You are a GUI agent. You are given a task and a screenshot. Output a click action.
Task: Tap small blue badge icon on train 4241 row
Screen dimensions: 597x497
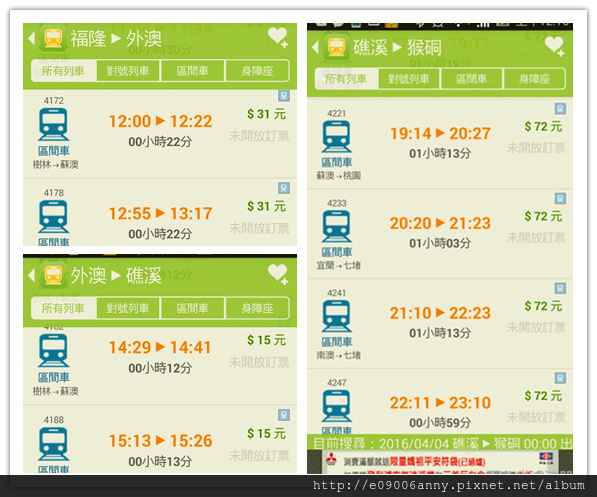click(560, 288)
